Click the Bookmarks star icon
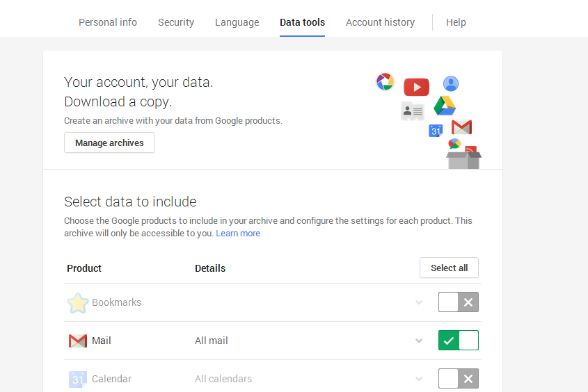Viewport: 588px width, 392px height. pyautogui.click(x=78, y=302)
